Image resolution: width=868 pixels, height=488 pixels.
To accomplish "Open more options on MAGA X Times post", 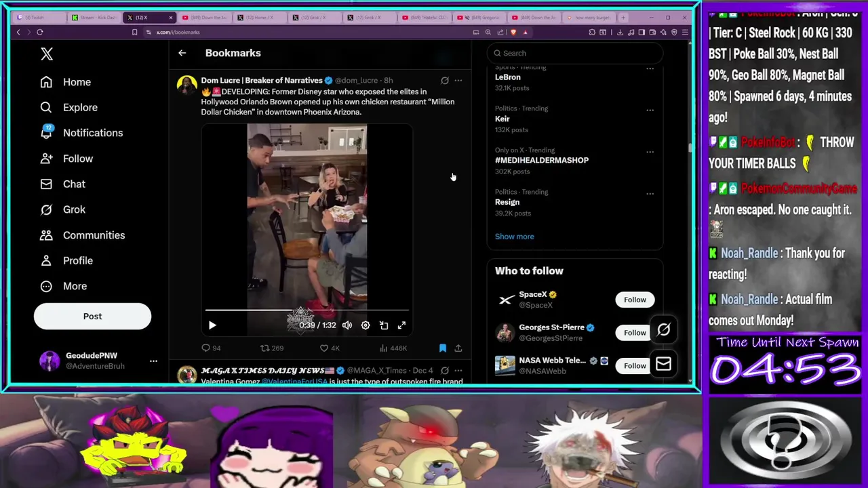I will click(458, 370).
